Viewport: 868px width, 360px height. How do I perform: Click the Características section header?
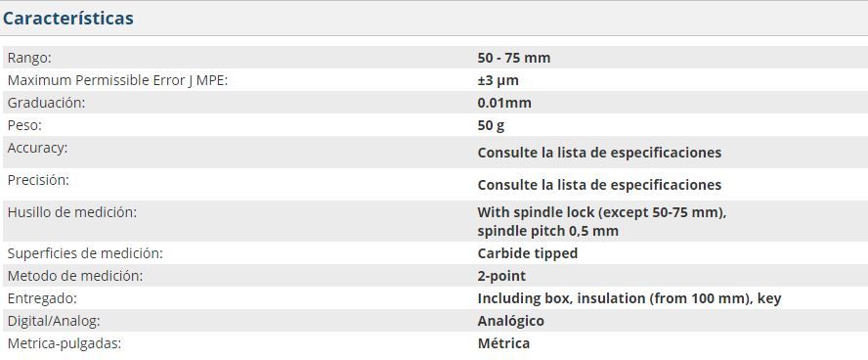[x=68, y=19]
